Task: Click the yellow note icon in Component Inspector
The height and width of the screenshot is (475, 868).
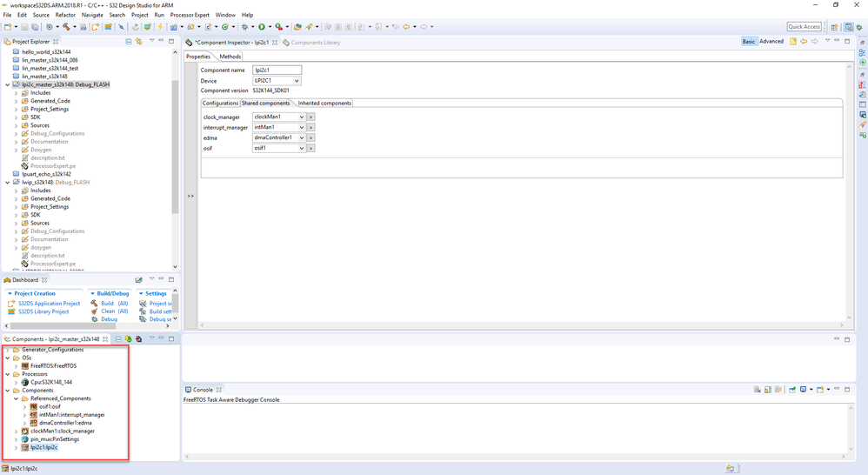Action: [792, 42]
